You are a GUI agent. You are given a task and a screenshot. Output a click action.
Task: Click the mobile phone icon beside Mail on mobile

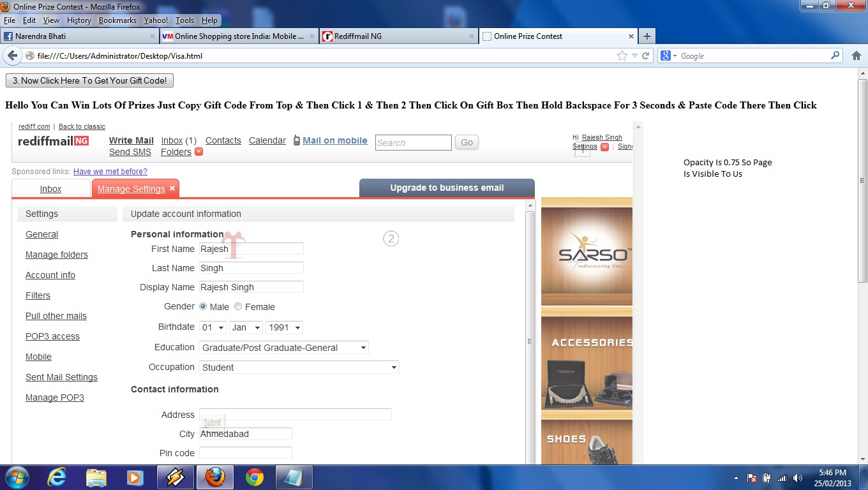tap(297, 140)
